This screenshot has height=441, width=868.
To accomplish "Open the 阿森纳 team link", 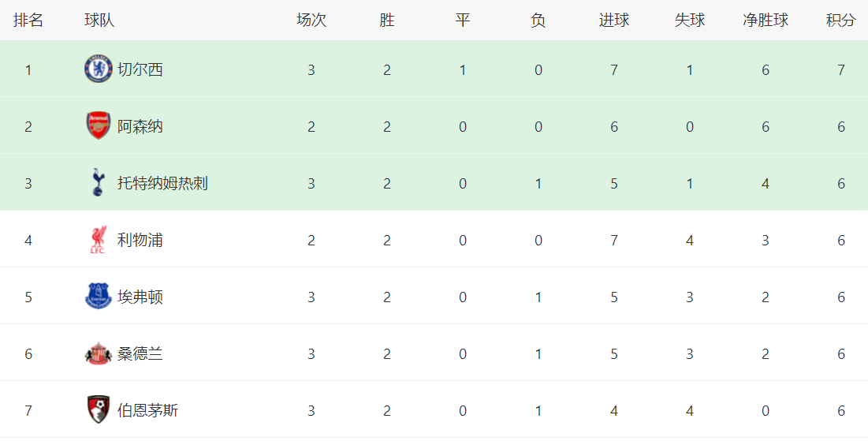I will (x=140, y=126).
